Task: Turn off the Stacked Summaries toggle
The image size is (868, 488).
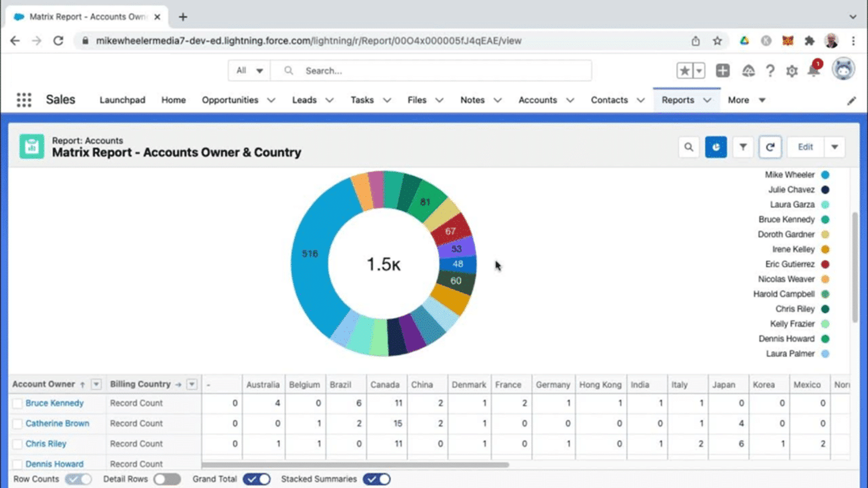Action: [376, 479]
